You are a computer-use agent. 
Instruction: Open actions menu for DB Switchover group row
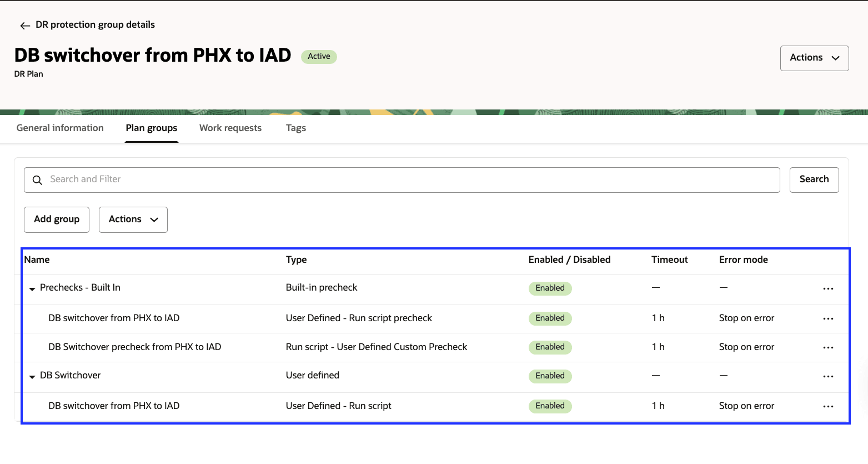tap(828, 376)
